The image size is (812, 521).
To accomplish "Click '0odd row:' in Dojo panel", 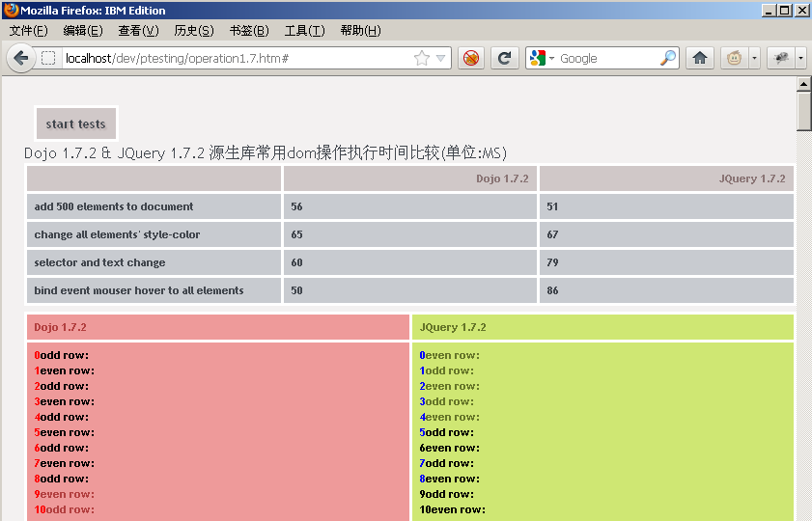I will [x=62, y=355].
